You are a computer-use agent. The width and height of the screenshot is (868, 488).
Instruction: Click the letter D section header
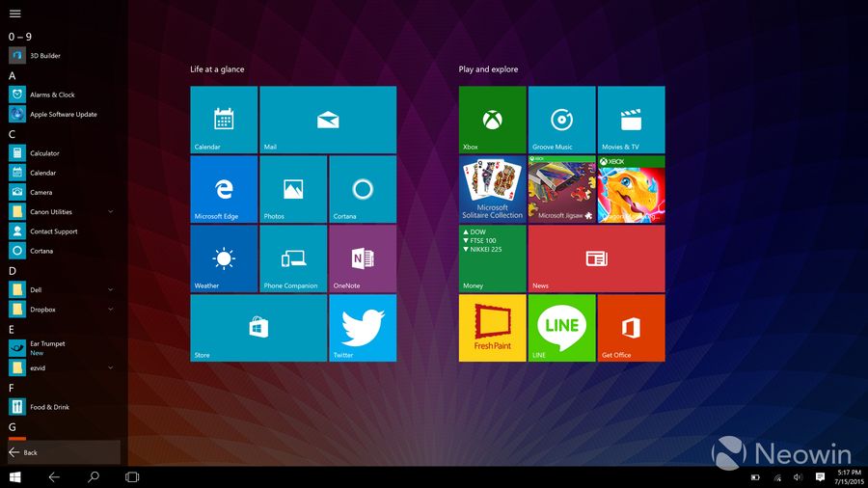[13, 271]
